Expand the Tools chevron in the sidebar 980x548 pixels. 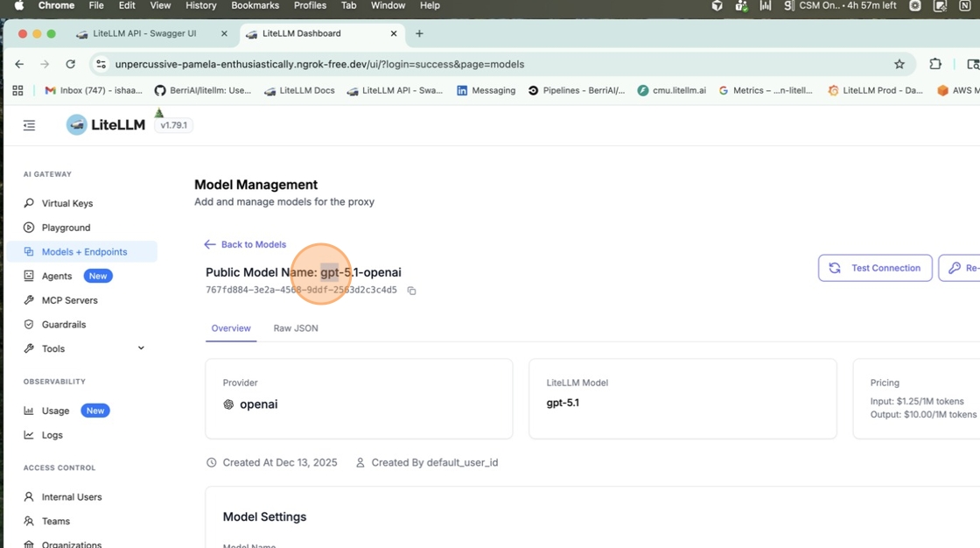point(141,348)
